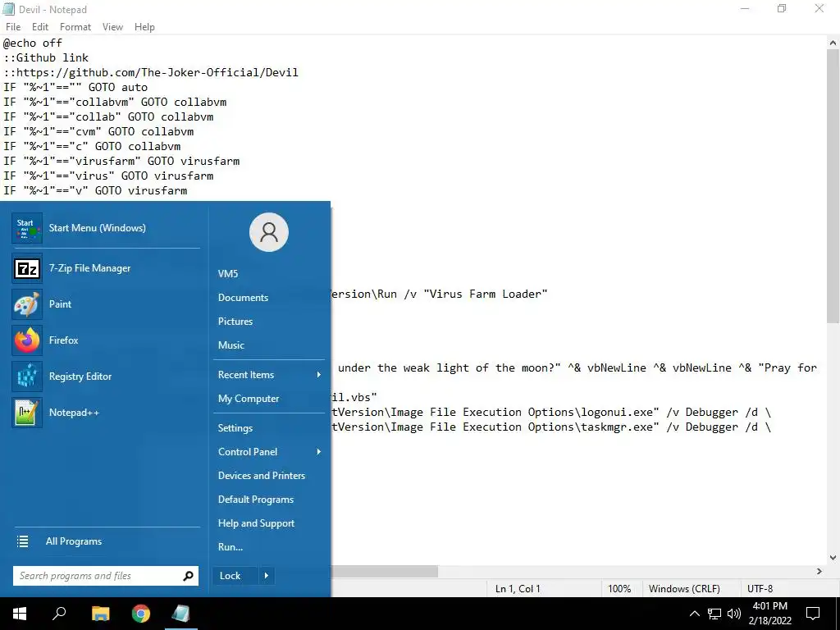The height and width of the screenshot is (630, 840).
Task: Show All Programs list
Action: (x=74, y=541)
